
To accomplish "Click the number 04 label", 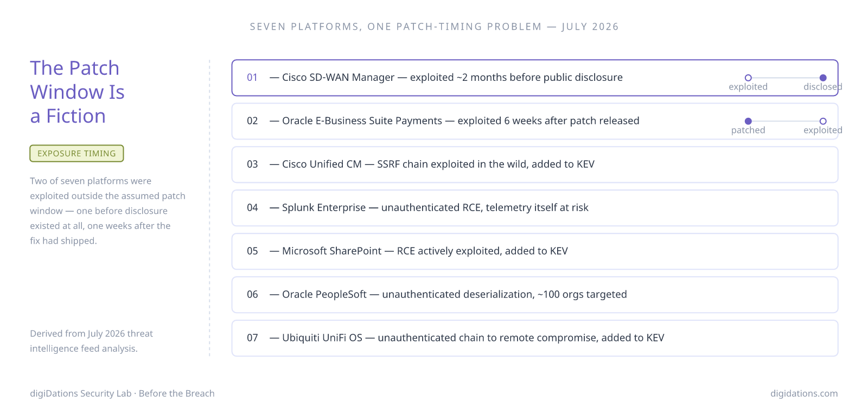I will [x=252, y=208].
